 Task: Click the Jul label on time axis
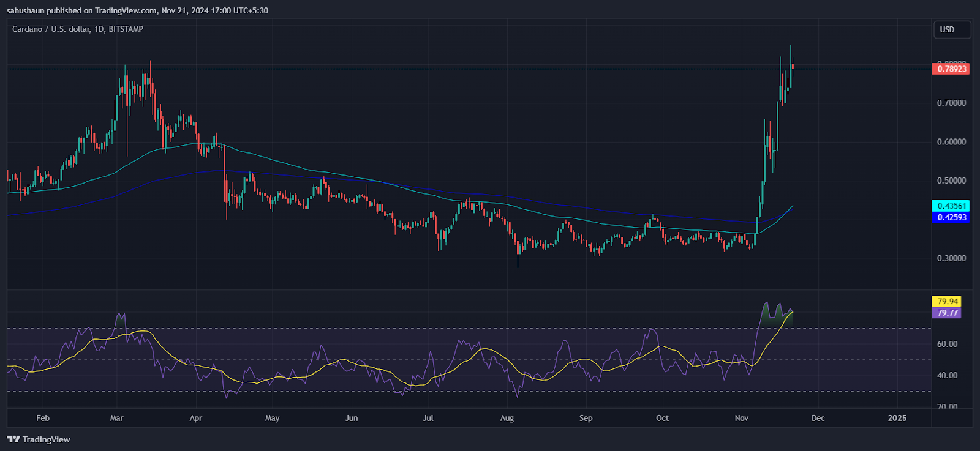(x=428, y=418)
